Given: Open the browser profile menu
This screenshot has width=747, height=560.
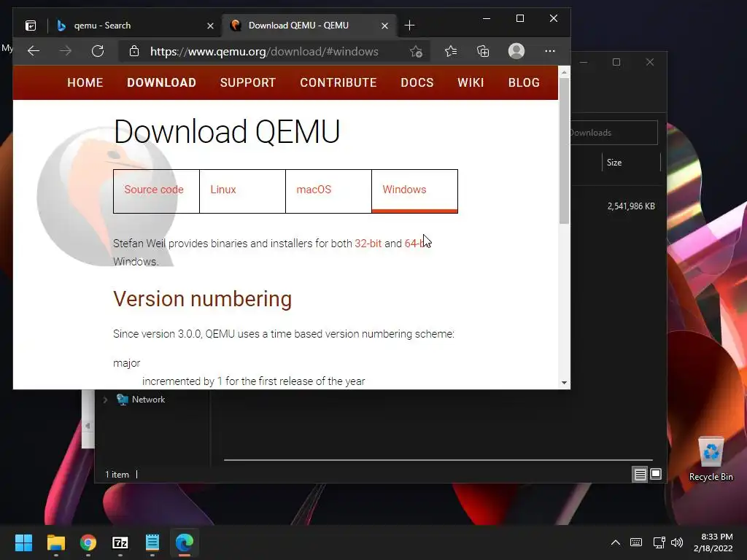Looking at the screenshot, I should 516,51.
